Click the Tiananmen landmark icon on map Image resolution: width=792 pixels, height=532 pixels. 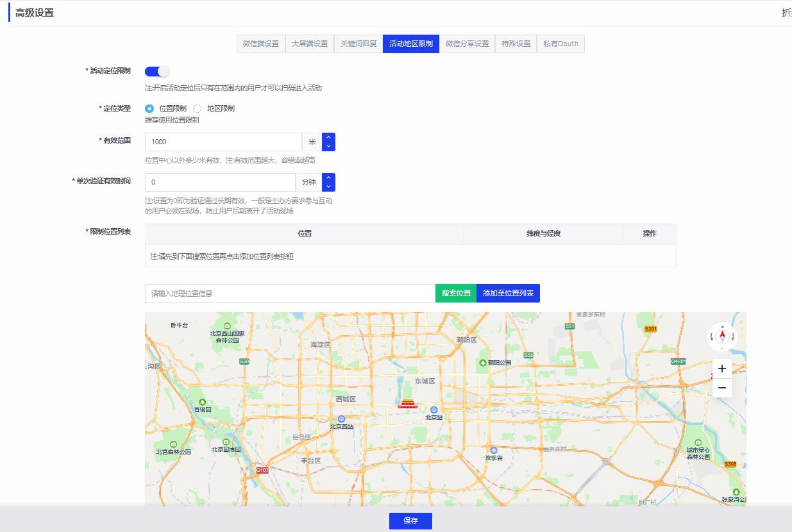(x=407, y=403)
